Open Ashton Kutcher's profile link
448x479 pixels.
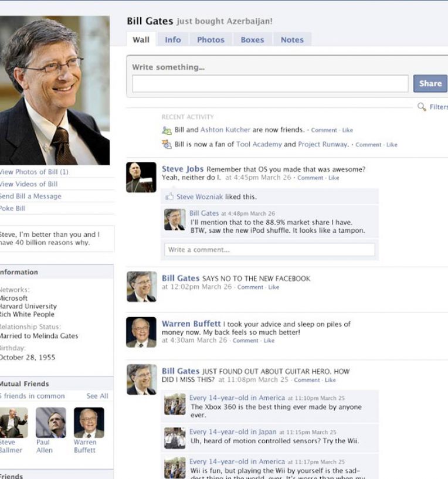click(225, 130)
